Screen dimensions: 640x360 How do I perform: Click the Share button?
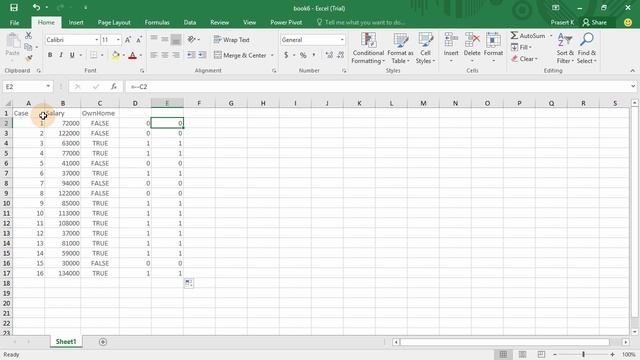(594, 22)
